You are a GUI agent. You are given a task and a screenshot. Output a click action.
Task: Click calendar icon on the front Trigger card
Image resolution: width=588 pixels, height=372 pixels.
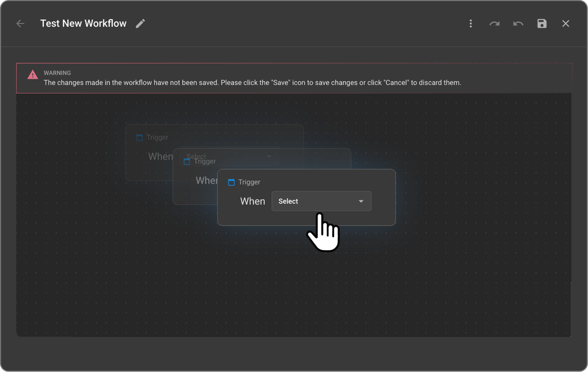[x=231, y=182]
